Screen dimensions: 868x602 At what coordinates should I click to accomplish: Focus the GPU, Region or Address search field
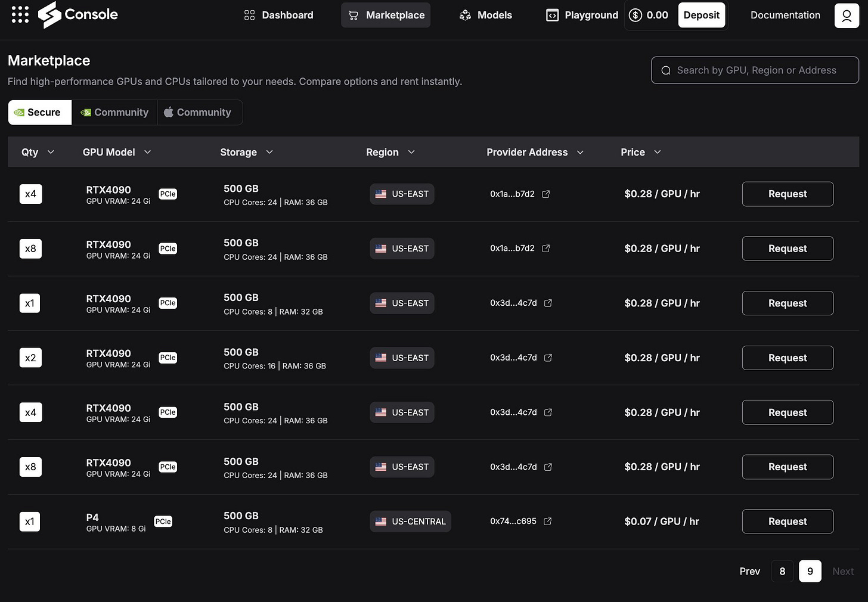click(x=755, y=70)
